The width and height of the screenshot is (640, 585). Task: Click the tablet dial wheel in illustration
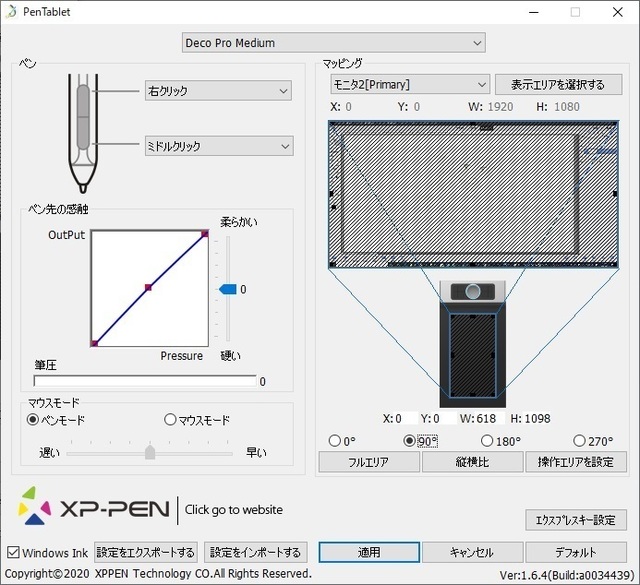[x=473, y=291]
